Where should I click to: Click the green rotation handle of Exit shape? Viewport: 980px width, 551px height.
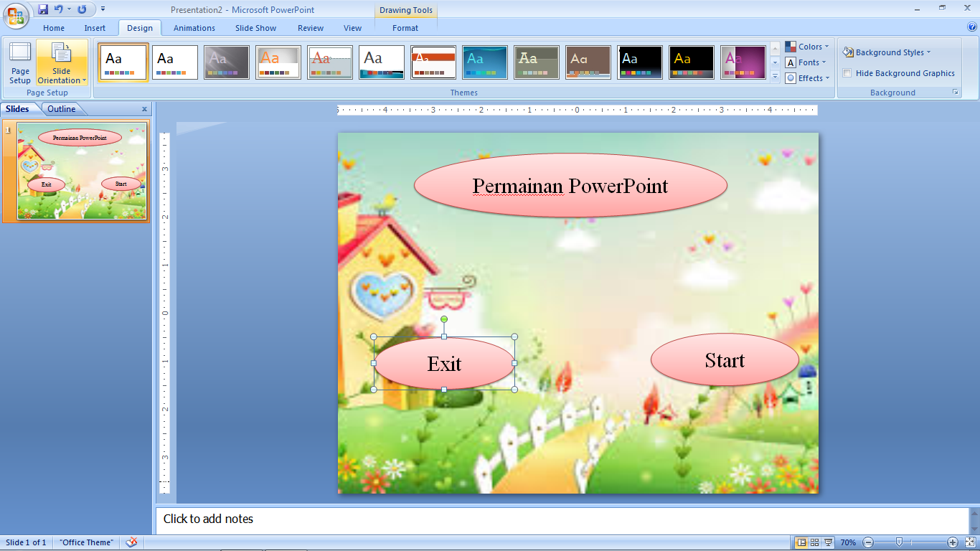[x=444, y=319]
